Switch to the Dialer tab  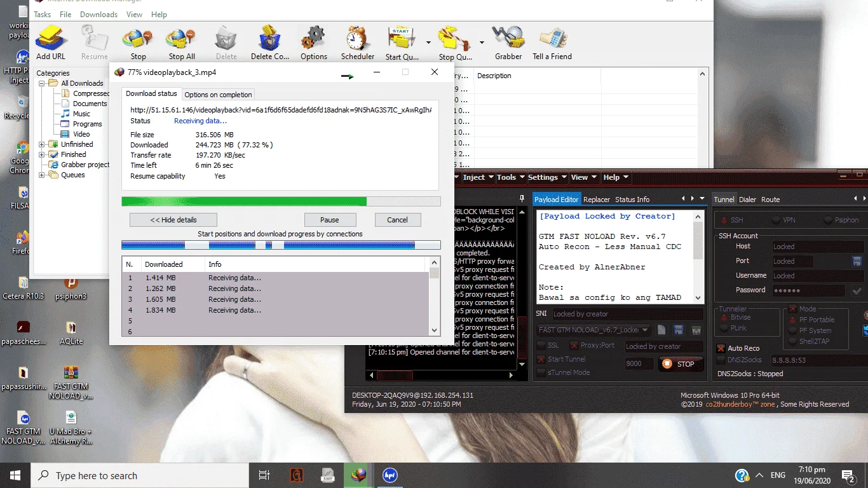747,200
